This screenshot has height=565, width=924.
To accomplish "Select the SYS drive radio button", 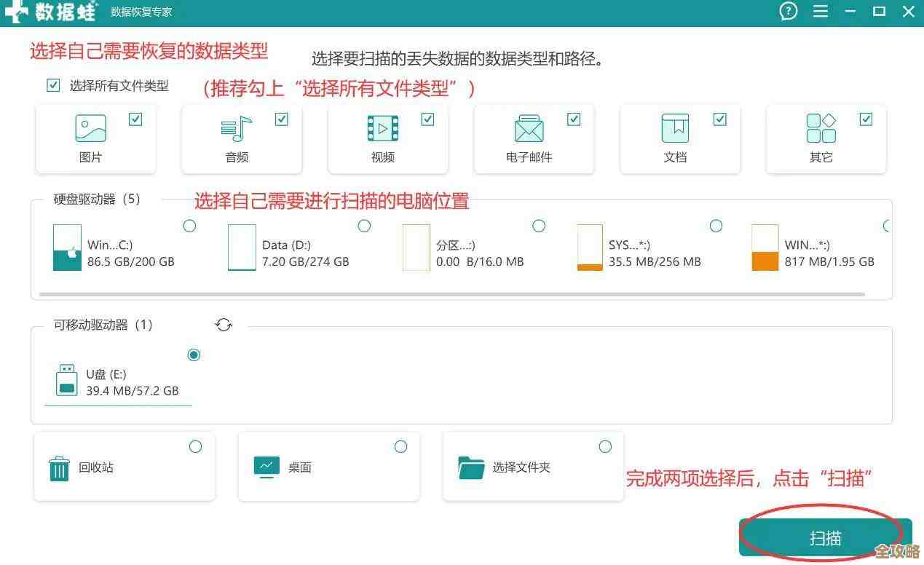I will (716, 226).
